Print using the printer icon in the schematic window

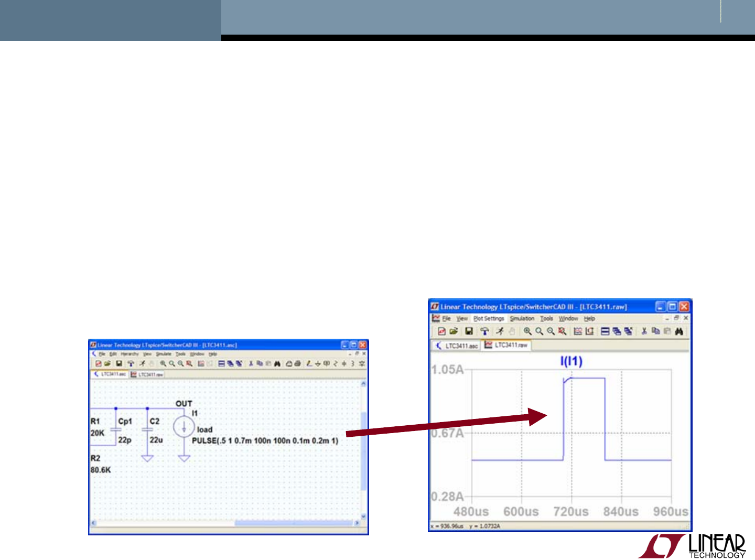[297, 363]
